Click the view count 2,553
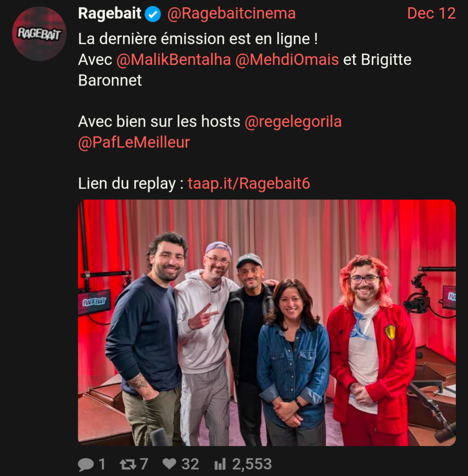The image size is (468, 476). (252, 464)
